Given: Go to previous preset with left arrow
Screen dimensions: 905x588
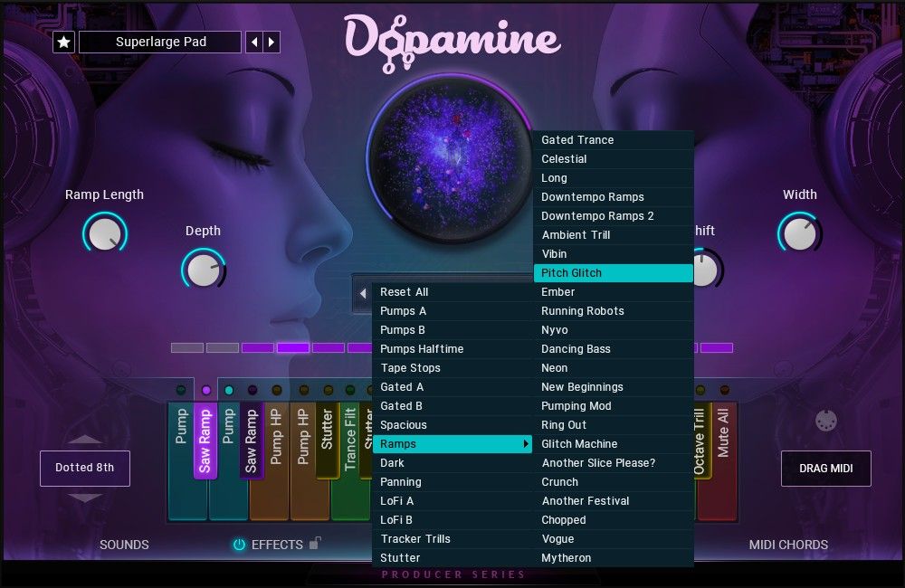Looking at the screenshot, I should coord(254,43).
